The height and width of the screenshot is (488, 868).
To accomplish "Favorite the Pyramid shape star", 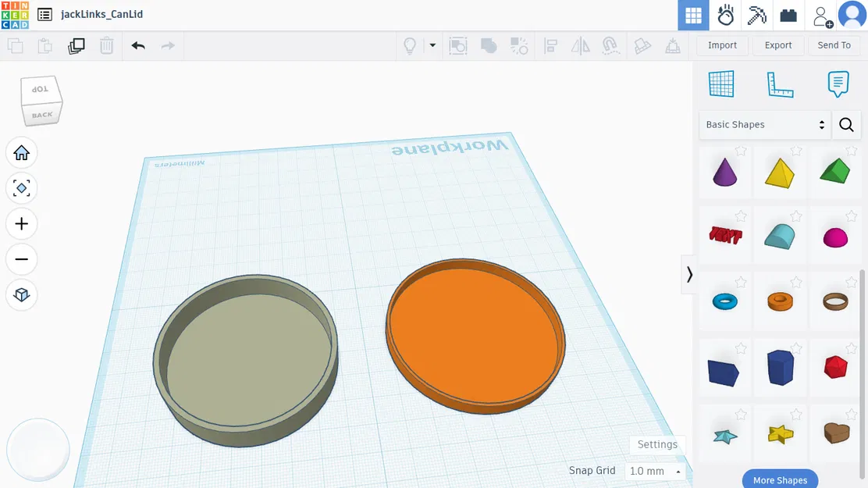I will 796,151.
